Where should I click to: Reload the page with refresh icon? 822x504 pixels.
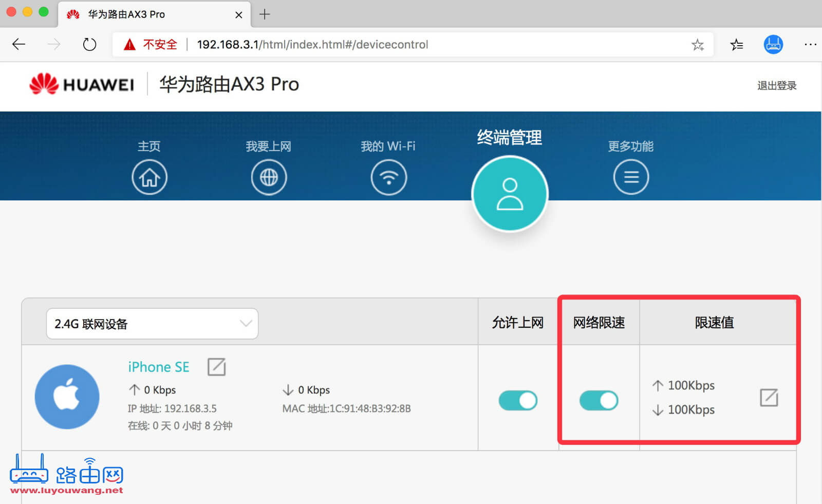coord(89,44)
